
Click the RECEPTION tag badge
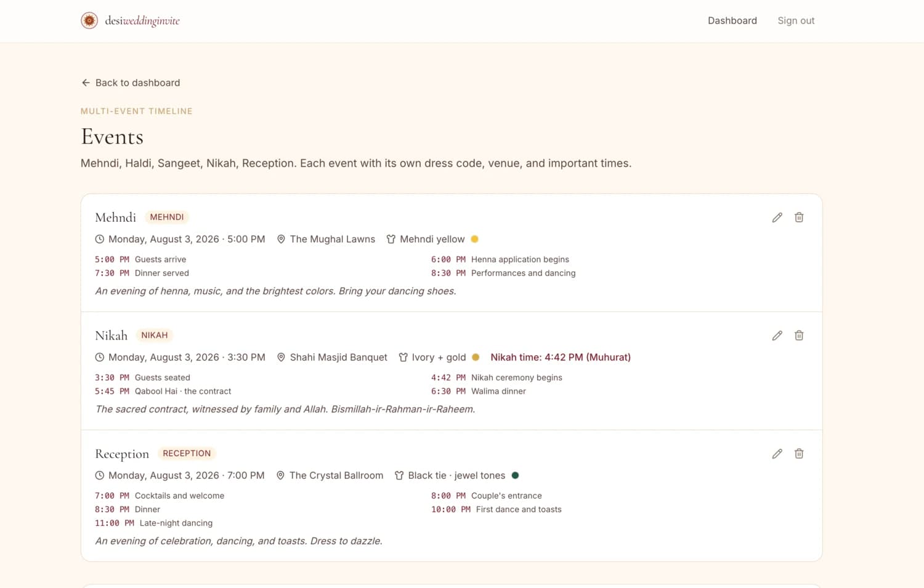tap(187, 454)
